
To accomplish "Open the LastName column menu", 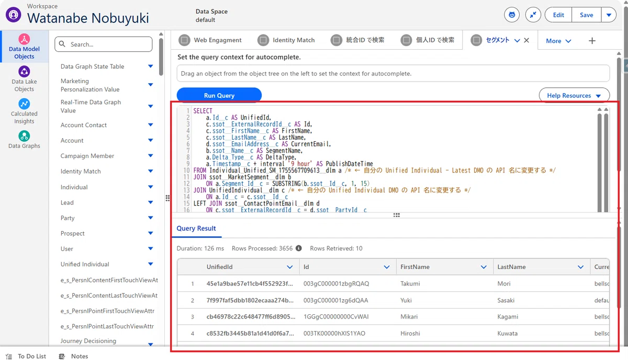I will pos(580,267).
